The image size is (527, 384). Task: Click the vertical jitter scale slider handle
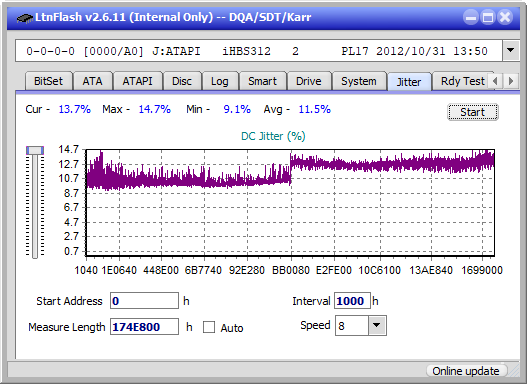(35, 150)
